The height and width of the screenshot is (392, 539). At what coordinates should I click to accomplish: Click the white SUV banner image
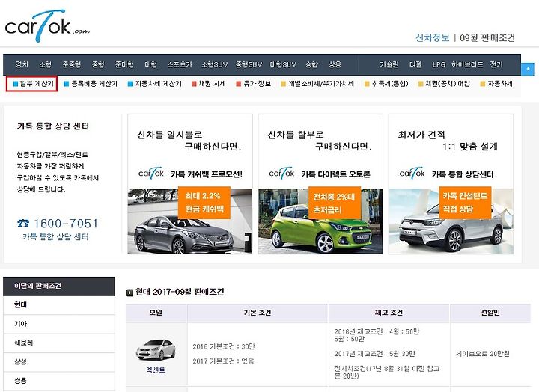click(x=451, y=221)
